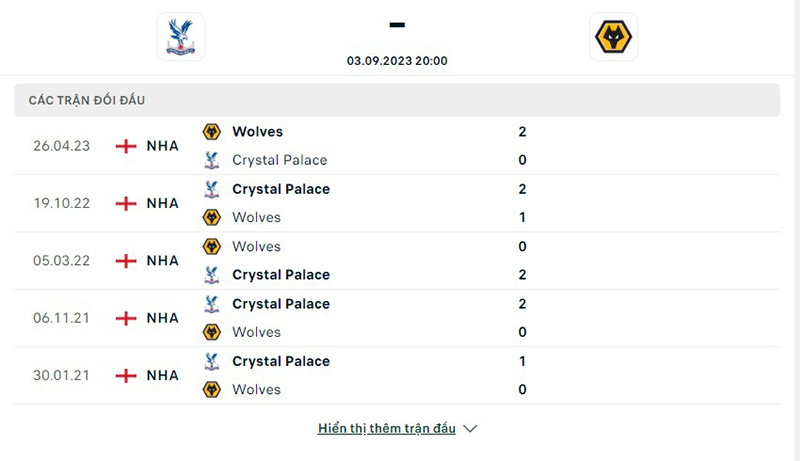Click Wolves logo in the 26.04.23 match

212,132
